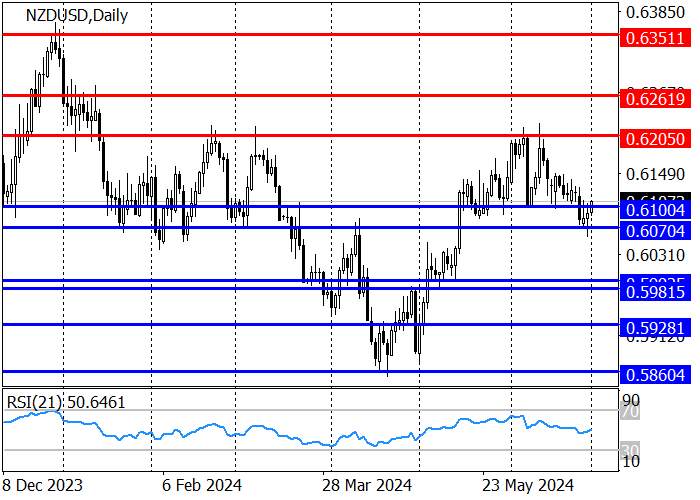This screenshot has width=700, height=500.
Task: Click the 6 Feb 2024 date label
Action: tap(202, 485)
